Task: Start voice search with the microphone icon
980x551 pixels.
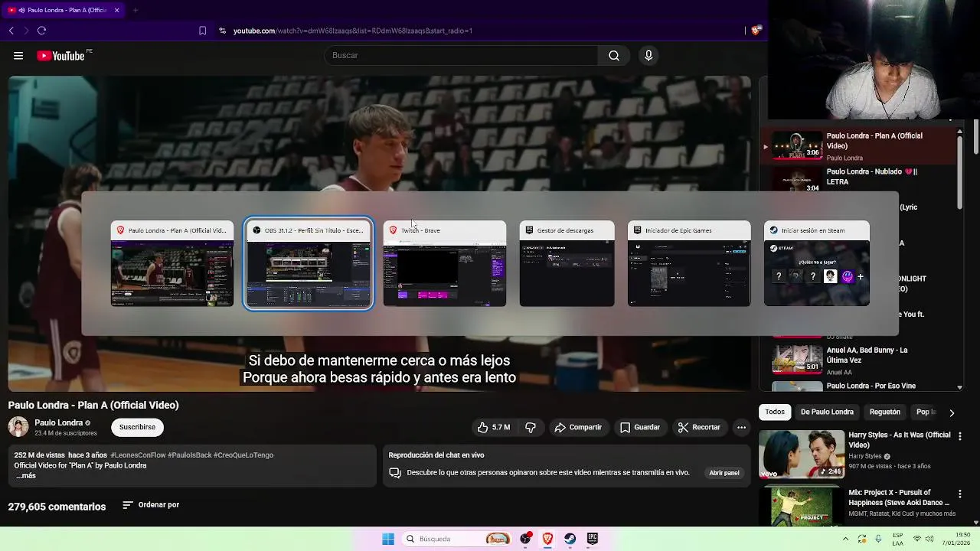Action: coord(648,56)
